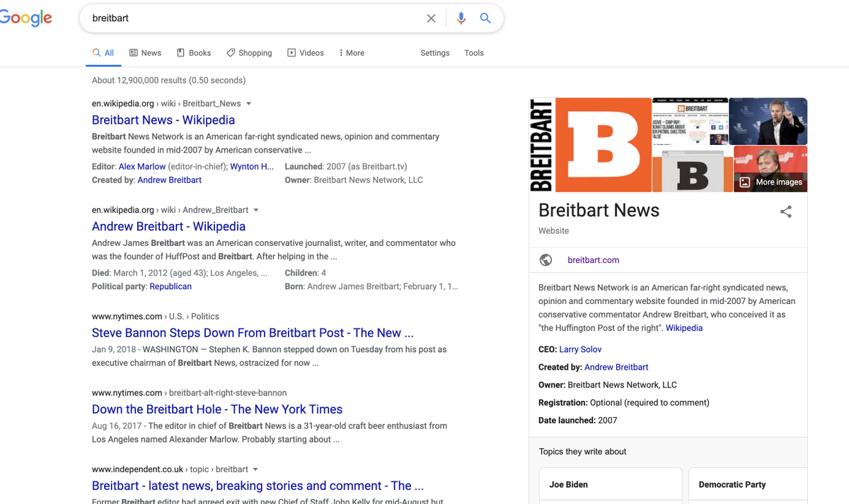
Task: Open the More search categories menu
Action: 352,53
